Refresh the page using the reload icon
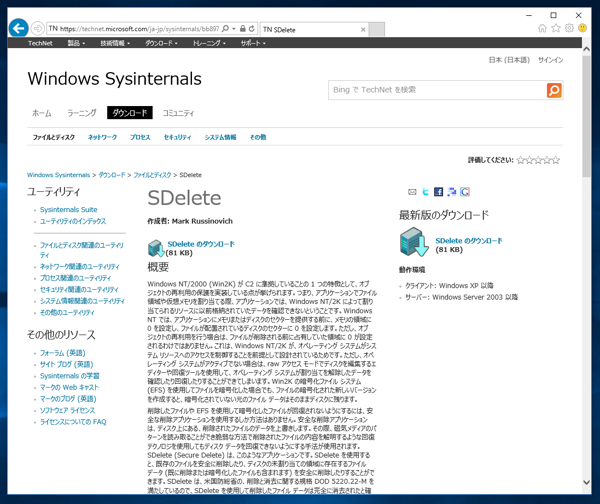Viewport: 600px width, 504px height. click(251, 29)
